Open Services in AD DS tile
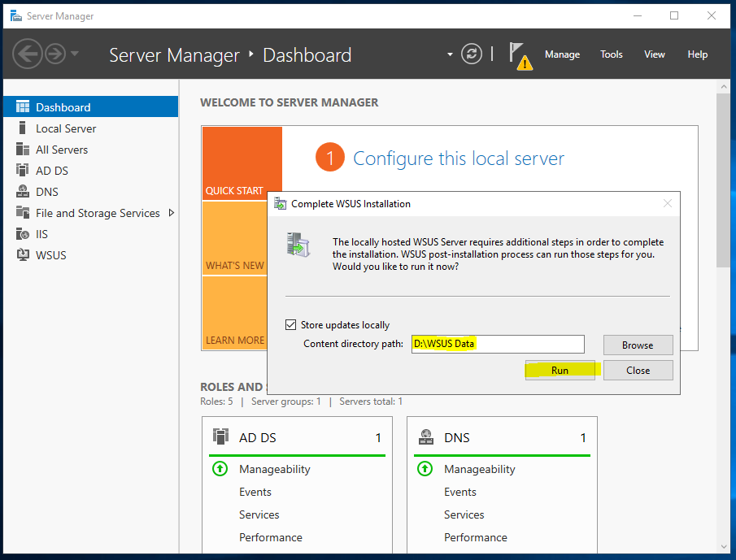The image size is (736, 560). 259,514
